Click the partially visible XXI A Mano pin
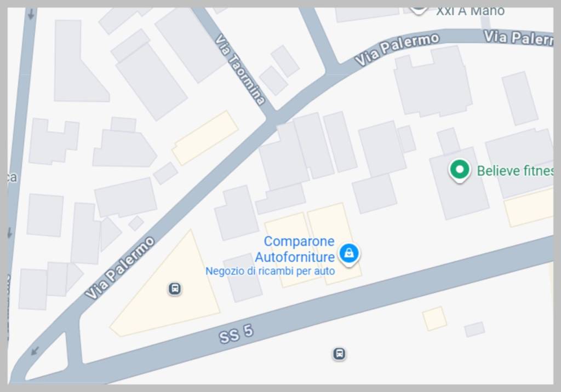Viewport: 561px width, 392px height. pos(418,10)
